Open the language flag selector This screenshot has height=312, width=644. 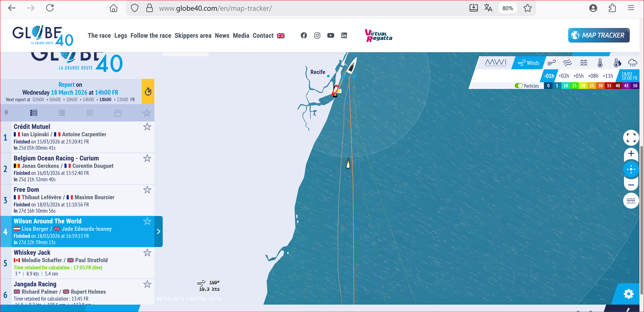(x=280, y=36)
